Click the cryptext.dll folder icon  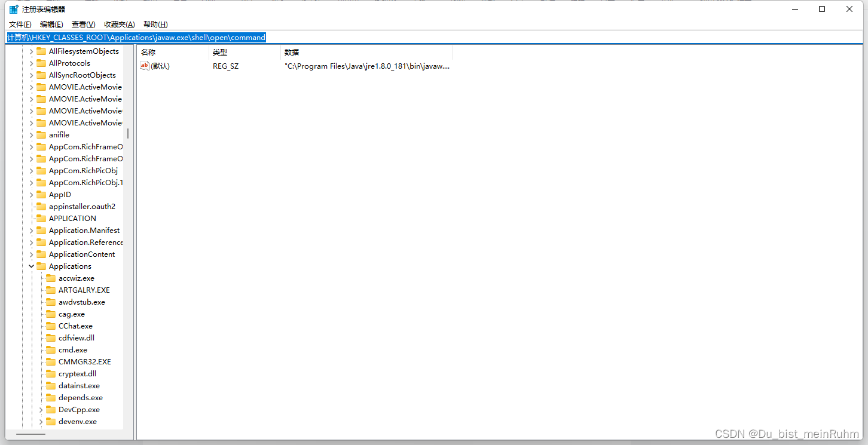point(52,373)
